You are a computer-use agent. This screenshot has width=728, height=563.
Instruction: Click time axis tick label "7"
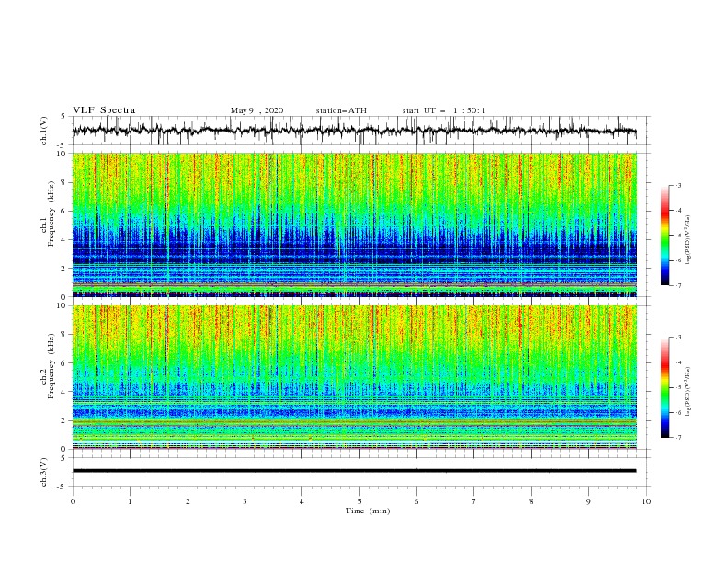click(x=474, y=501)
